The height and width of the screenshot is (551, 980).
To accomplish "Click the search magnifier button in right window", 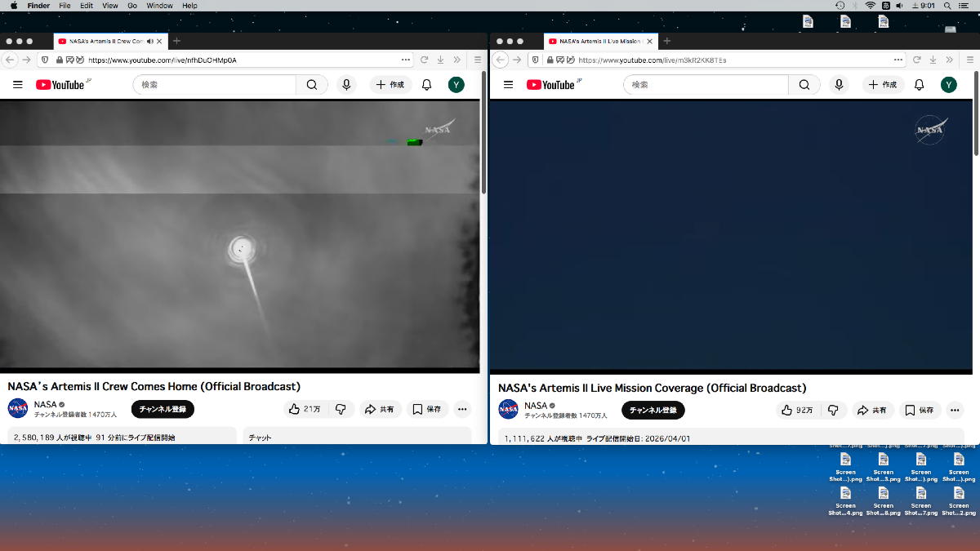I will [x=804, y=85].
